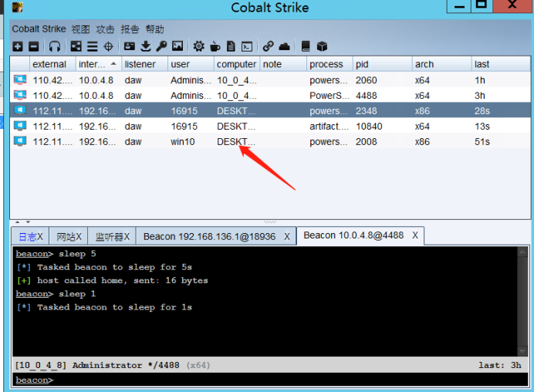Sort by the note column header
The width and height of the screenshot is (534, 392).
tap(283, 64)
